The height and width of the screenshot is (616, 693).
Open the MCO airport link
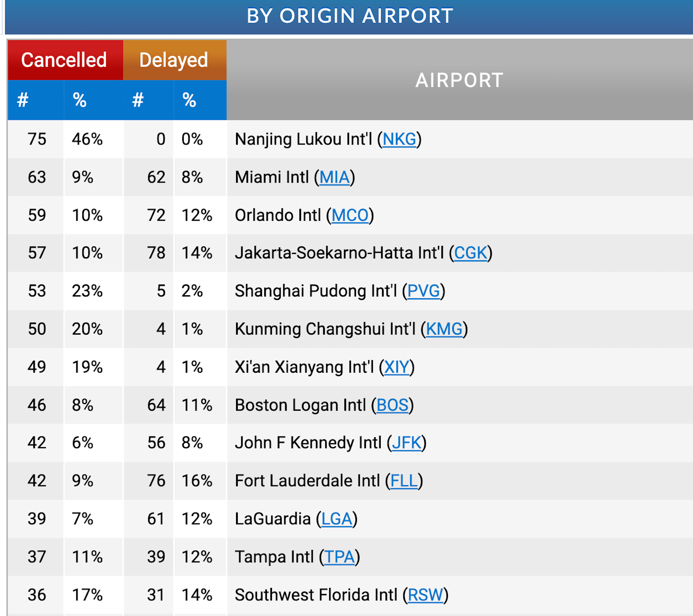pyautogui.click(x=351, y=215)
